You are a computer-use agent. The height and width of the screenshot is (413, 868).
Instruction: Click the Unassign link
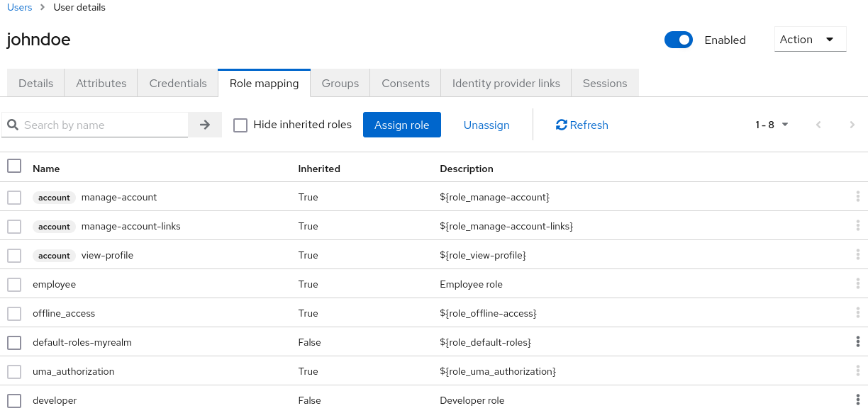[486, 125]
